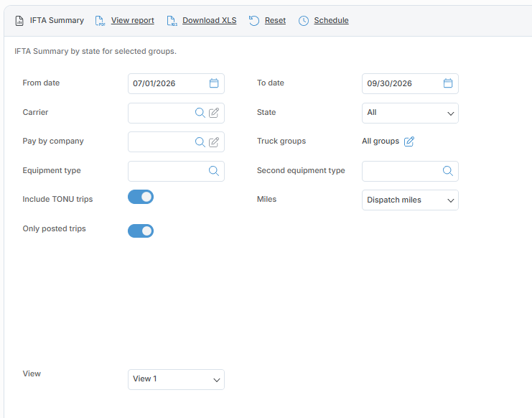This screenshot has height=418, width=532.
Task: Toggle the Include TONU trips switch
Action: coord(141,197)
